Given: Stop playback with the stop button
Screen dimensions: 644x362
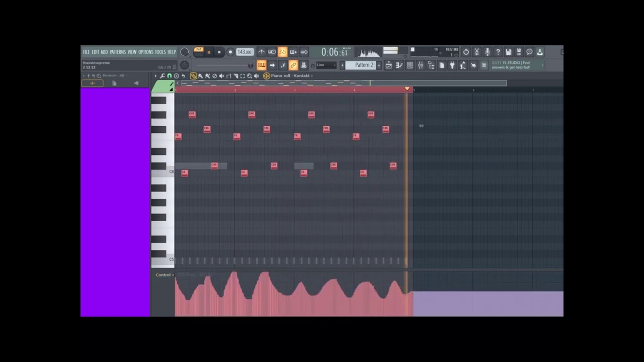Looking at the screenshot, I should [x=219, y=52].
